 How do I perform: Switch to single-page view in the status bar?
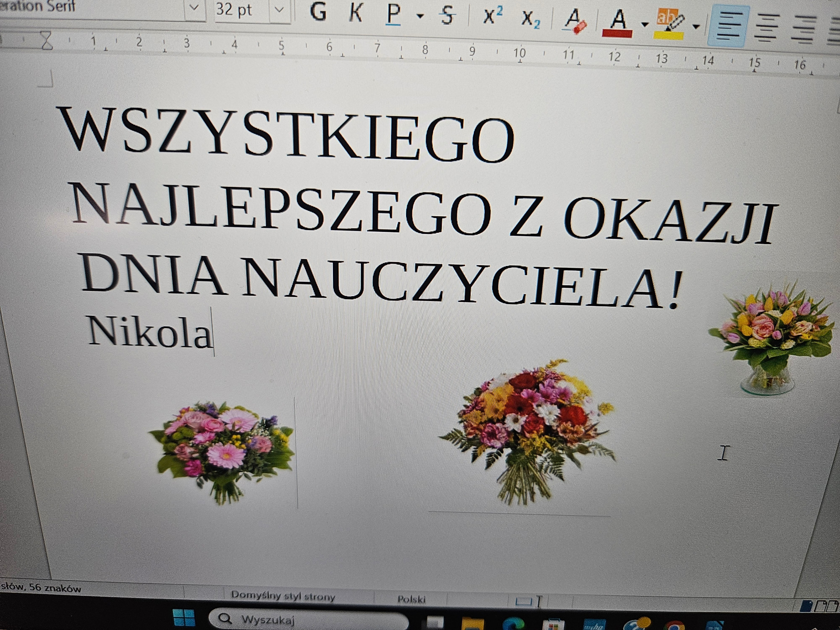click(806, 605)
